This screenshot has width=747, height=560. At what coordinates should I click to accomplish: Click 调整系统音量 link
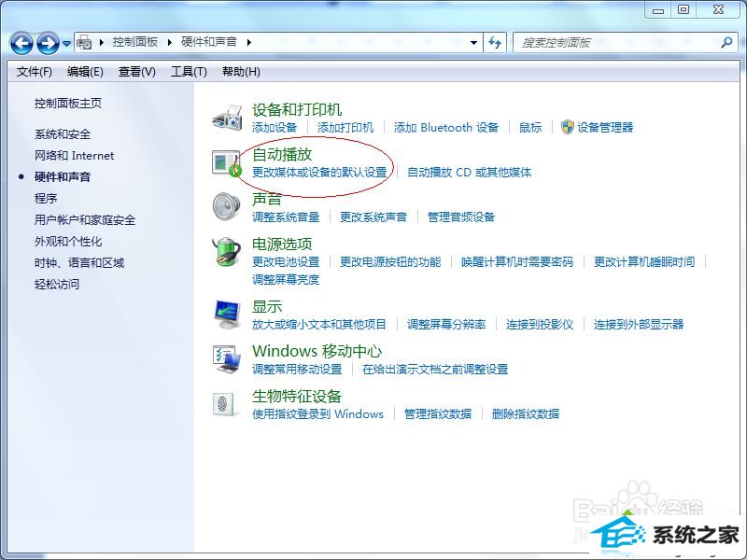(x=286, y=217)
